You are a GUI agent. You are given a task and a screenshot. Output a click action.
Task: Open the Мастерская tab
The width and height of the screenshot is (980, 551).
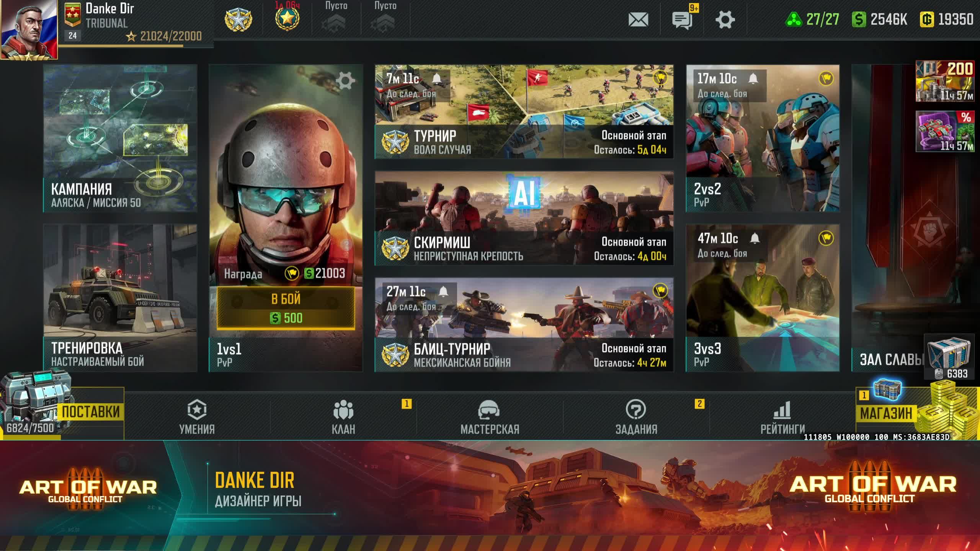pos(490,417)
